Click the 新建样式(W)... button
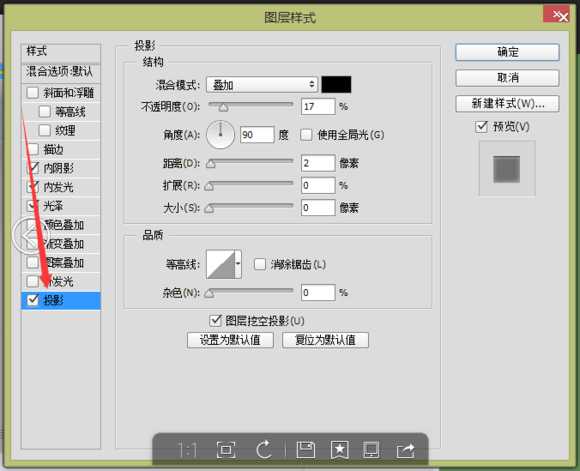 (507, 104)
